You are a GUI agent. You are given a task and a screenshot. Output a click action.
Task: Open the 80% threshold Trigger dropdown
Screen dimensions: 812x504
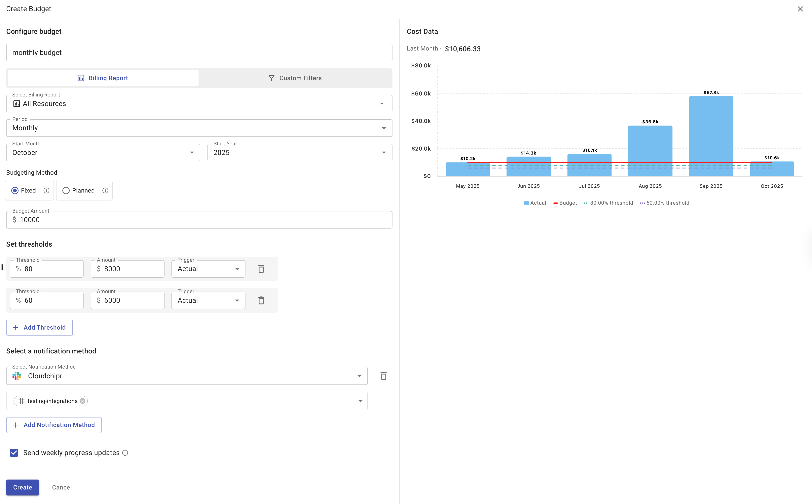pos(208,269)
